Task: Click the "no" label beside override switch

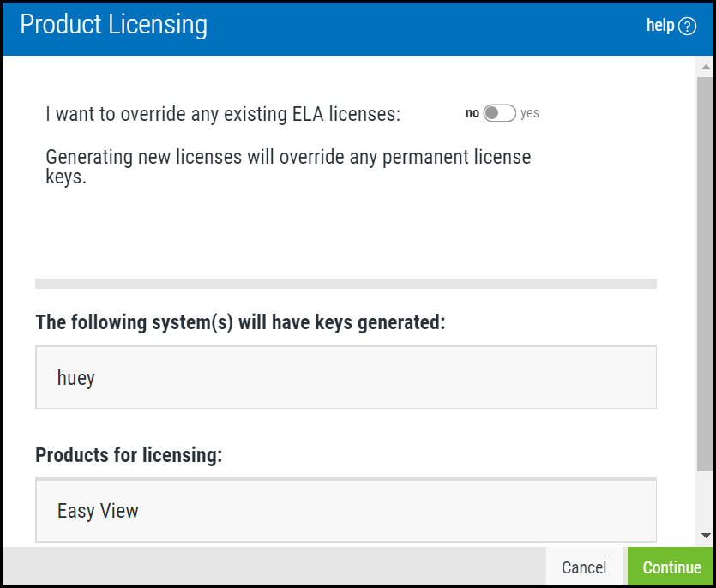Action: click(472, 113)
